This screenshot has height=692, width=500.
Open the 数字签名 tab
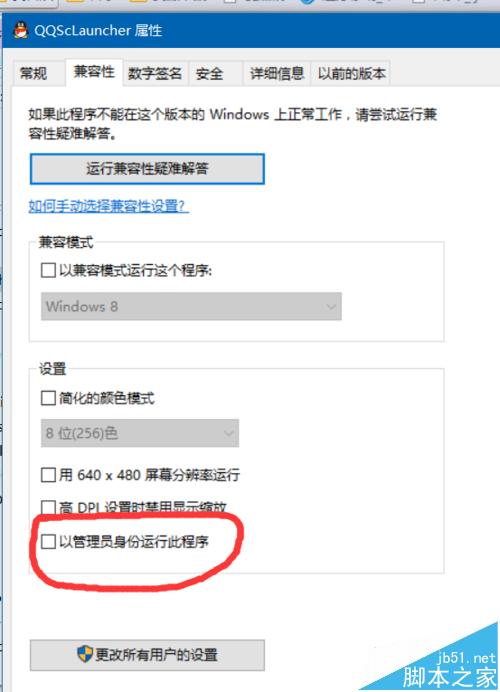[x=155, y=73]
